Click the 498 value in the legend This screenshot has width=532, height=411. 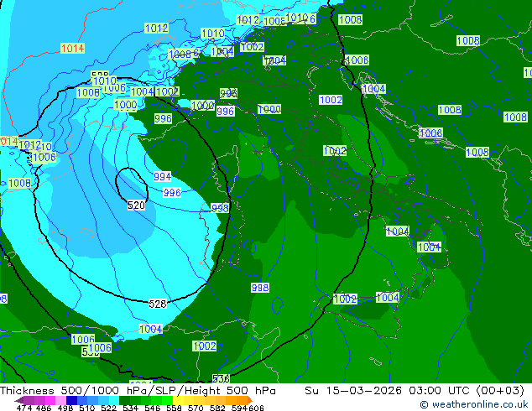[x=65, y=408]
